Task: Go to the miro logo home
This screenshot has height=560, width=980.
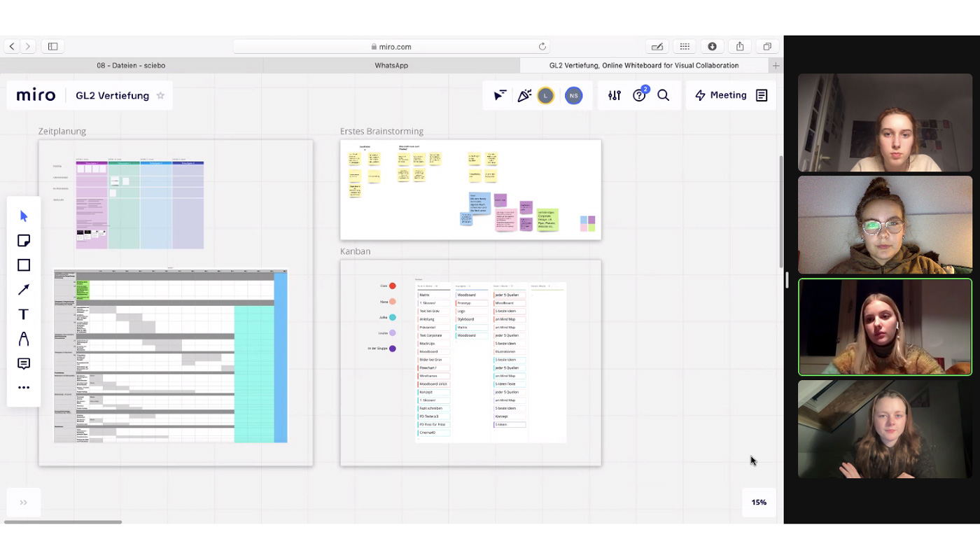Action: tap(36, 96)
